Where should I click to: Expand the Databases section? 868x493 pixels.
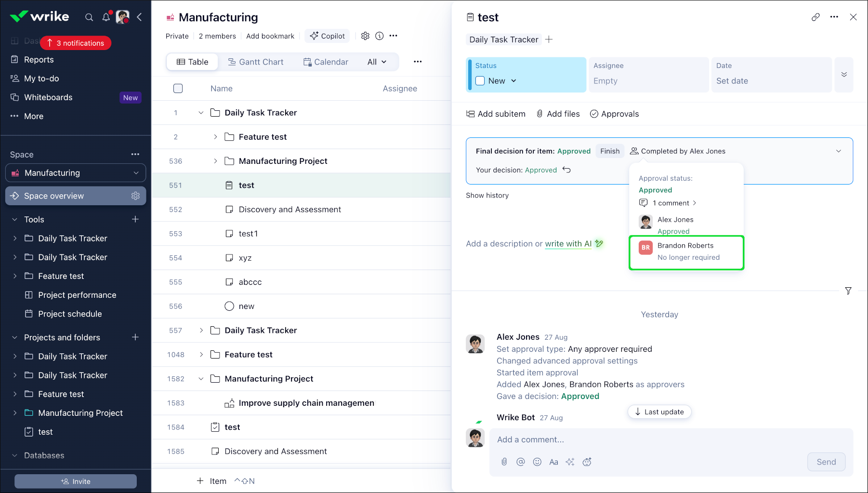click(x=14, y=455)
